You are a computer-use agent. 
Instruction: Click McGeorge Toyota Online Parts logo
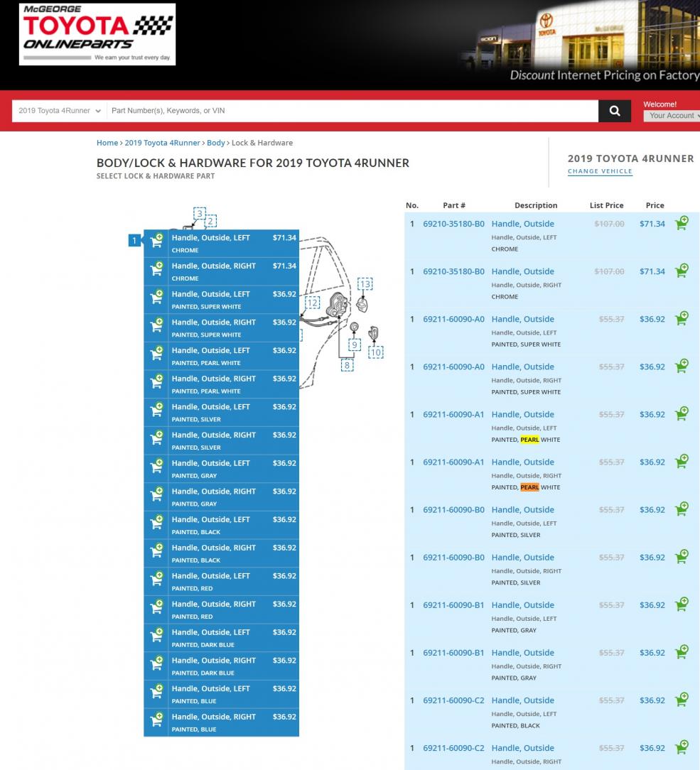pos(97,34)
